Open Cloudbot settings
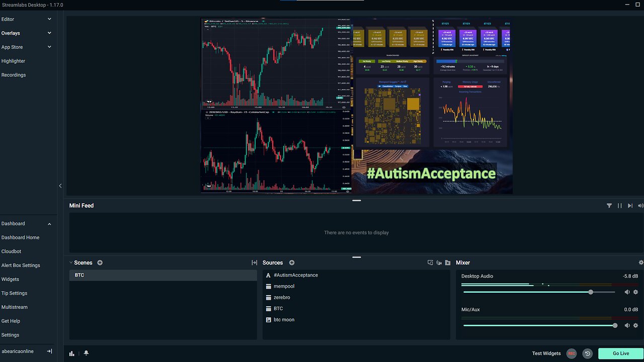Screen dimensions: 644x362 11,251
